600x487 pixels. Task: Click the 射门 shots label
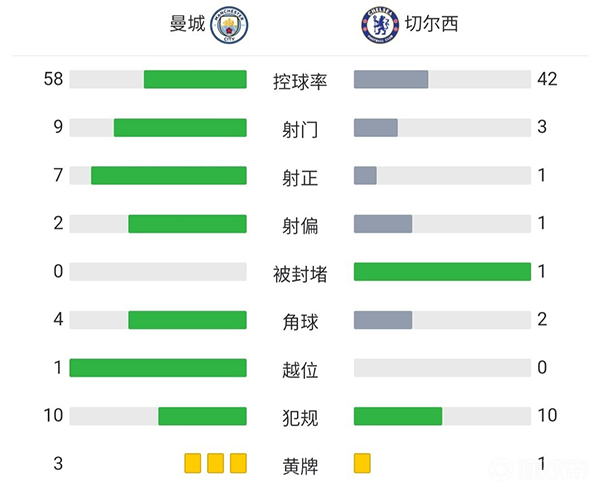pos(300,129)
